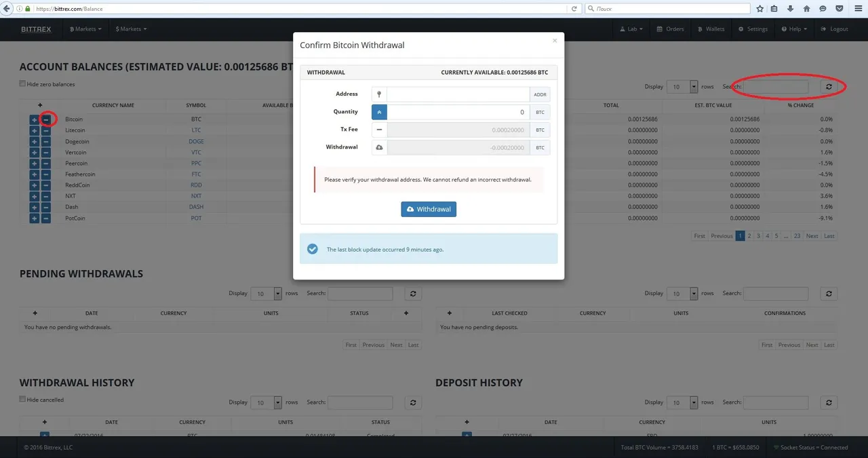Click the plus deposit button in Vertcoin row
The width and height of the screenshot is (868, 458).
(35, 153)
